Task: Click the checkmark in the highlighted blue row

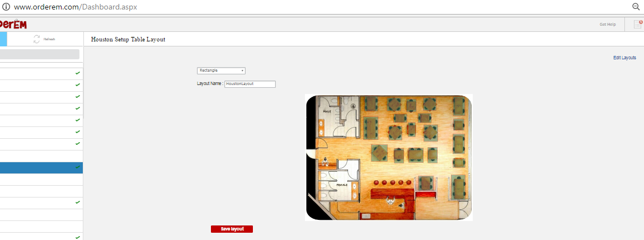Action: [78, 167]
